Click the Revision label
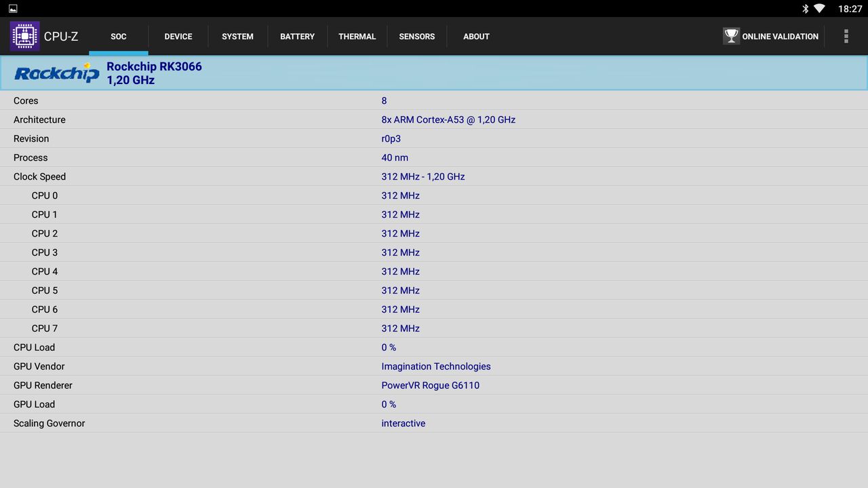Image resolution: width=868 pixels, height=488 pixels. (x=31, y=138)
